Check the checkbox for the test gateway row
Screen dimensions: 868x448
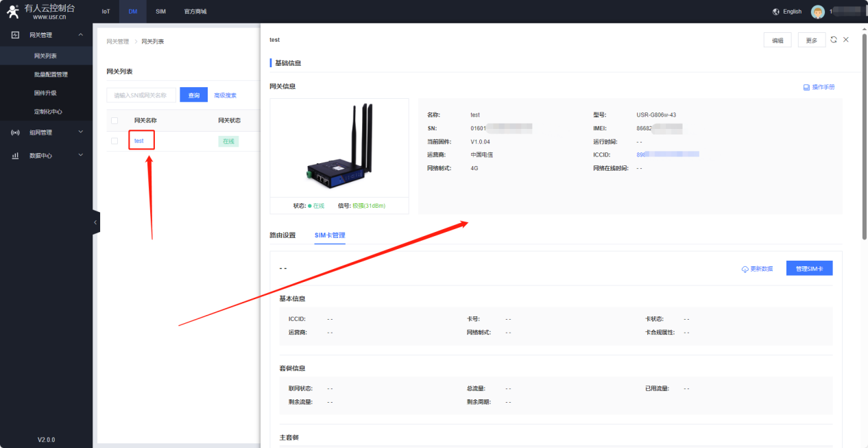[x=114, y=141]
